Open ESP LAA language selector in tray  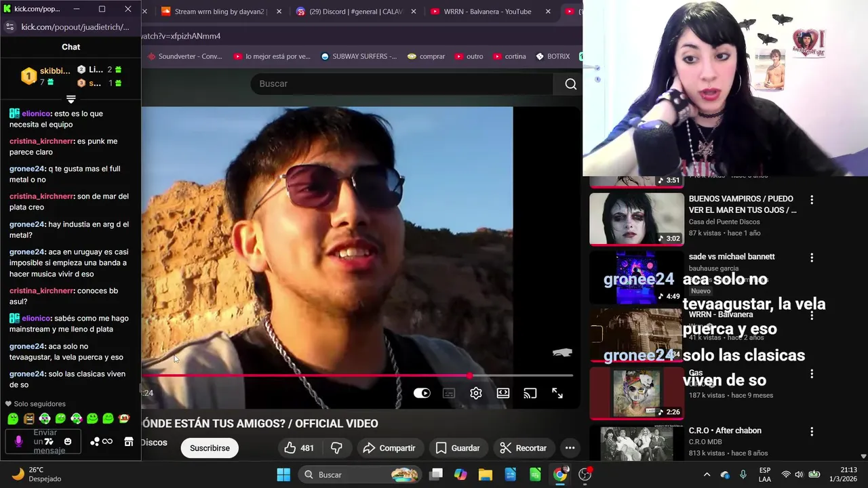click(765, 474)
